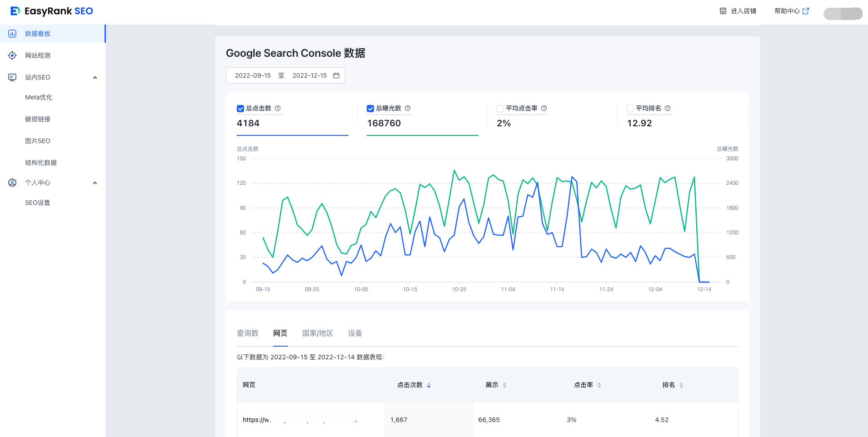Click the total impressions value 168760
868x437 pixels.
[384, 123]
